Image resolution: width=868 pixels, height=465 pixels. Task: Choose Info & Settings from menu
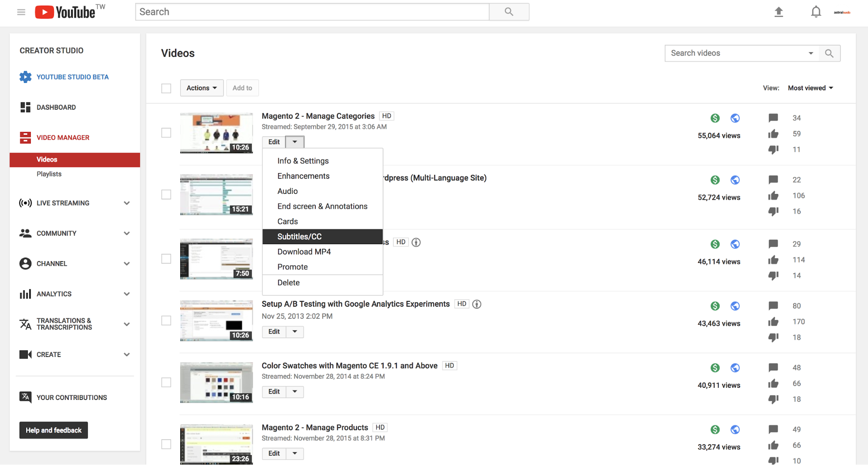(323, 161)
